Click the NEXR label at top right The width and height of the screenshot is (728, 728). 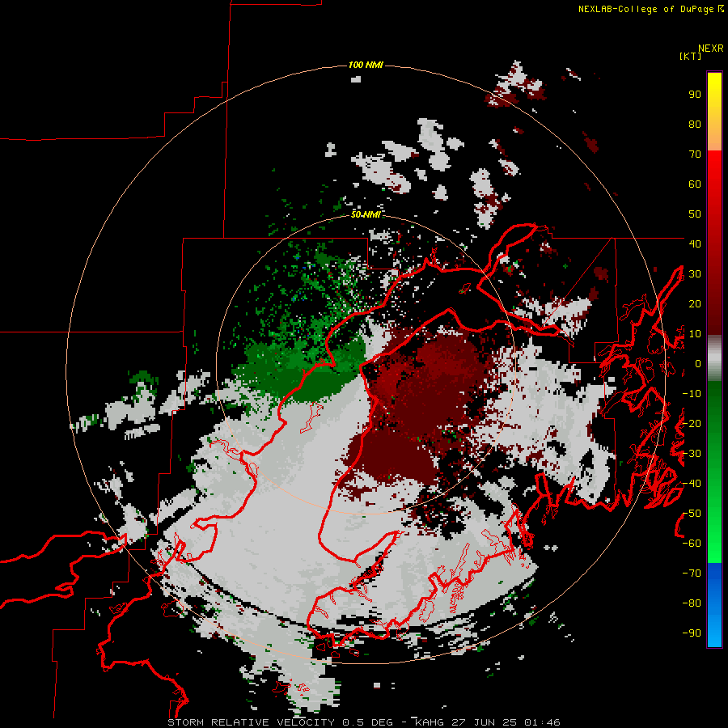pyautogui.click(x=710, y=49)
